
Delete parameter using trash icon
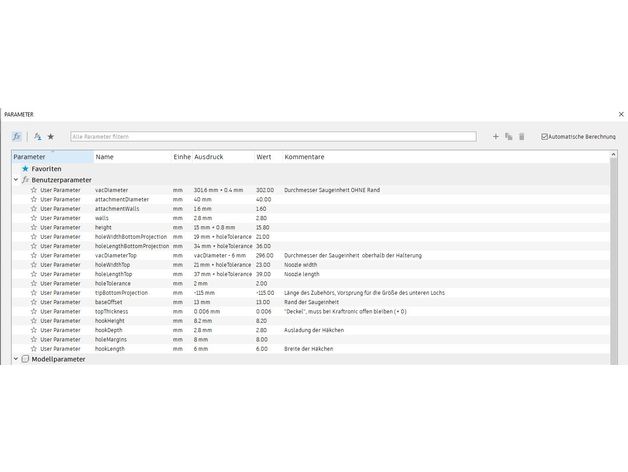(x=521, y=136)
